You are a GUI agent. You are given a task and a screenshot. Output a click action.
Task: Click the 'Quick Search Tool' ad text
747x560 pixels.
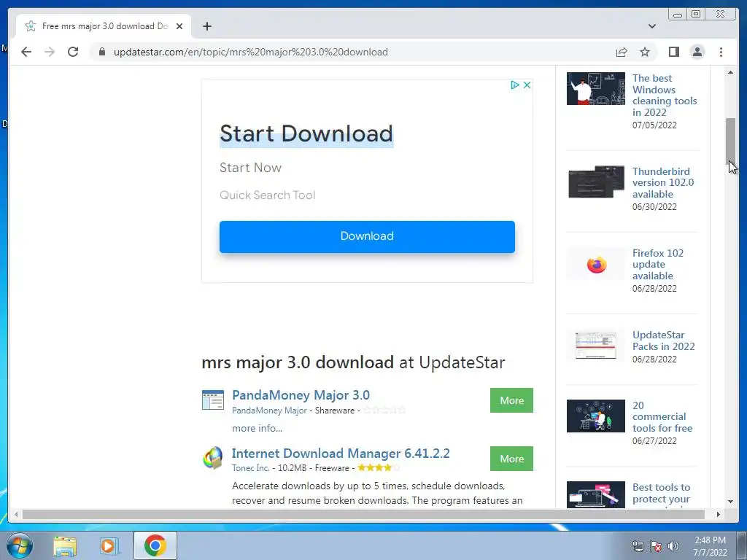(x=267, y=195)
